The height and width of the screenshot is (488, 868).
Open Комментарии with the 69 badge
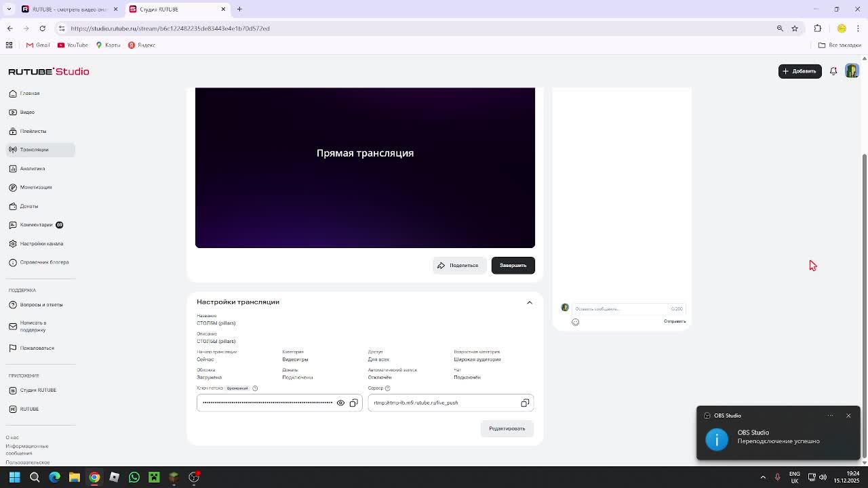(x=36, y=225)
